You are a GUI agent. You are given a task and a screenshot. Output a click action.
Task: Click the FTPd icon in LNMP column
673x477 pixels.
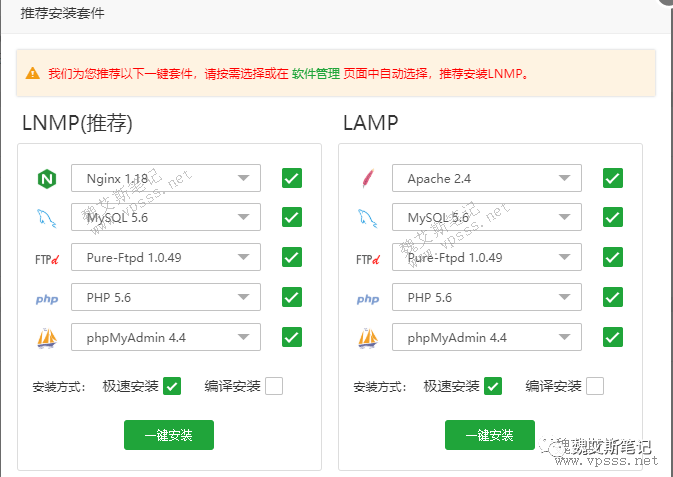tap(47, 259)
